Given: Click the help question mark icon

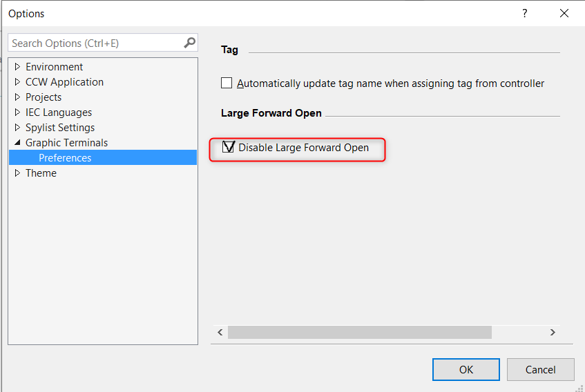Looking at the screenshot, I should click(524, 13).
